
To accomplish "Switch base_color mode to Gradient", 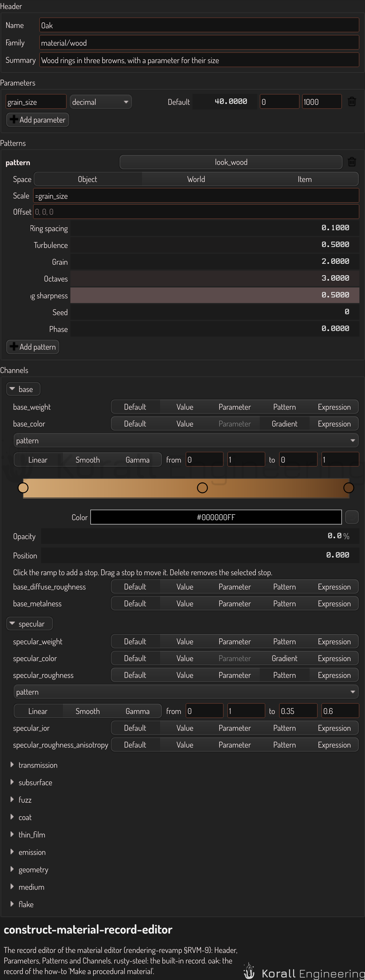I will [285, 424].
